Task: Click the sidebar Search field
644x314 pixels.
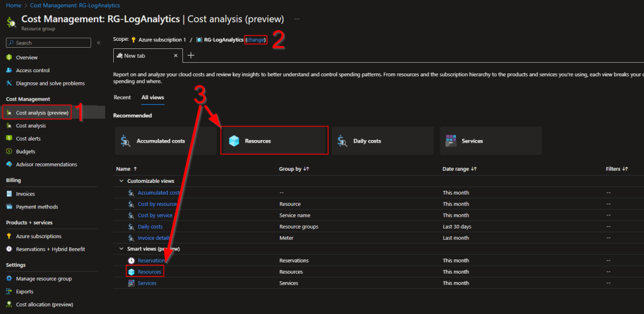Action: (x=49, y=43)
